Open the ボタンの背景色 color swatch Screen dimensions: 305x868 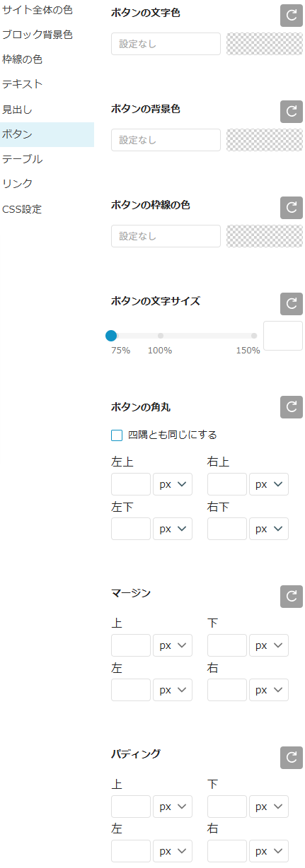coord(265,140)
